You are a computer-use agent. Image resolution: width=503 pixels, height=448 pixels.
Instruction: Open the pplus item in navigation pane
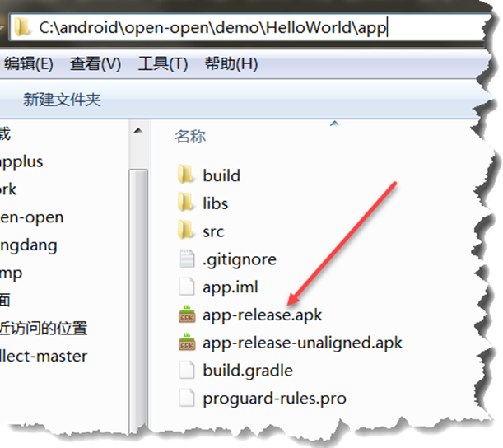click(x=21, y=162)
